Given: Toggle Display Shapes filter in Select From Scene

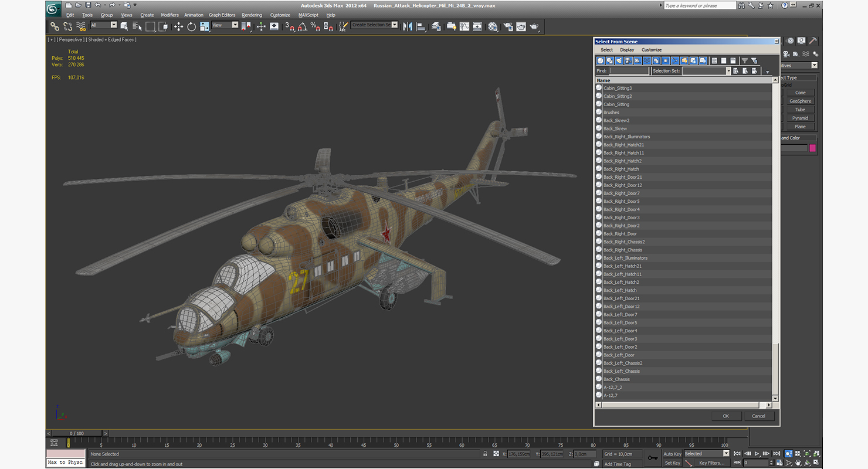Looking at the screenshot, I should (x=610, y=60).
